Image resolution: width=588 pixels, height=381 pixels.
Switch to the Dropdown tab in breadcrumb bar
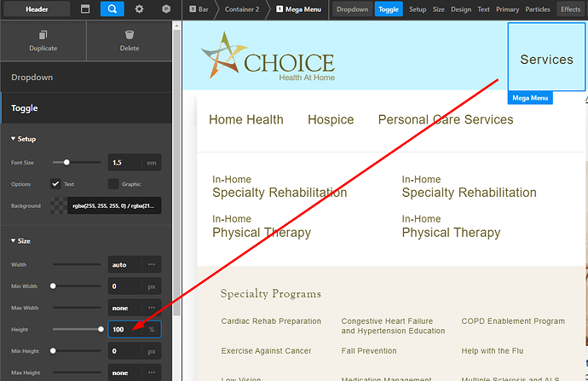(352, 9)
